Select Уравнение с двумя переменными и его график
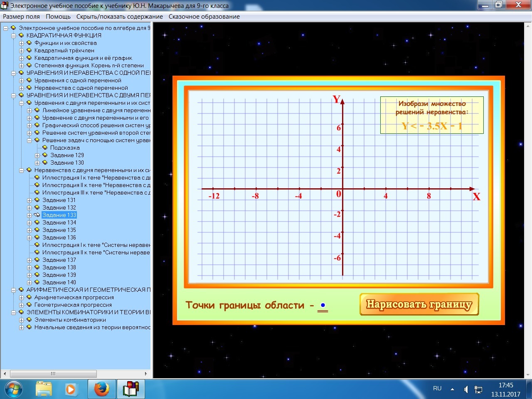This screenshot has width=532, height=399. tap(96, 118)
